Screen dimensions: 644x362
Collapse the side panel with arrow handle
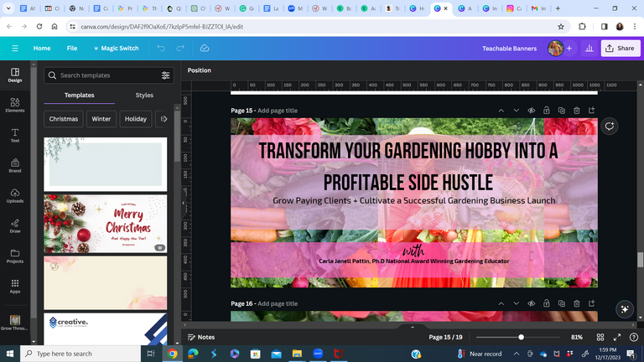tap(184, 203)
